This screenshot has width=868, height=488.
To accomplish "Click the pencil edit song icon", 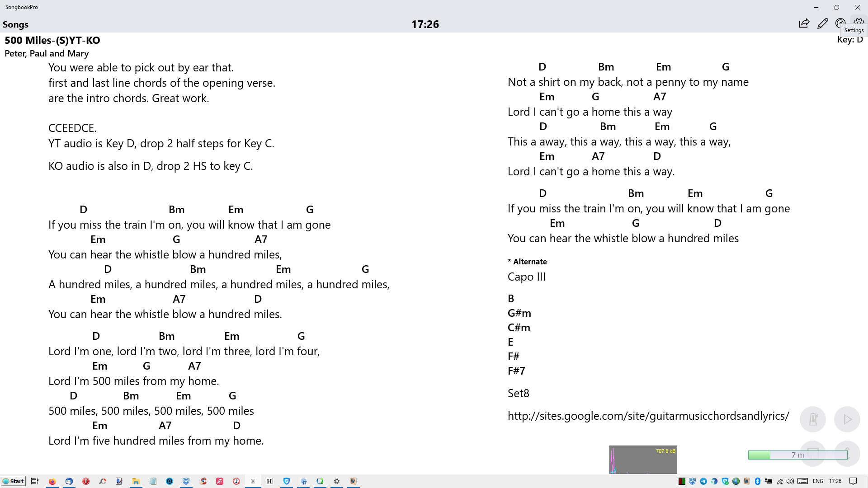I will tap(823, 23).
